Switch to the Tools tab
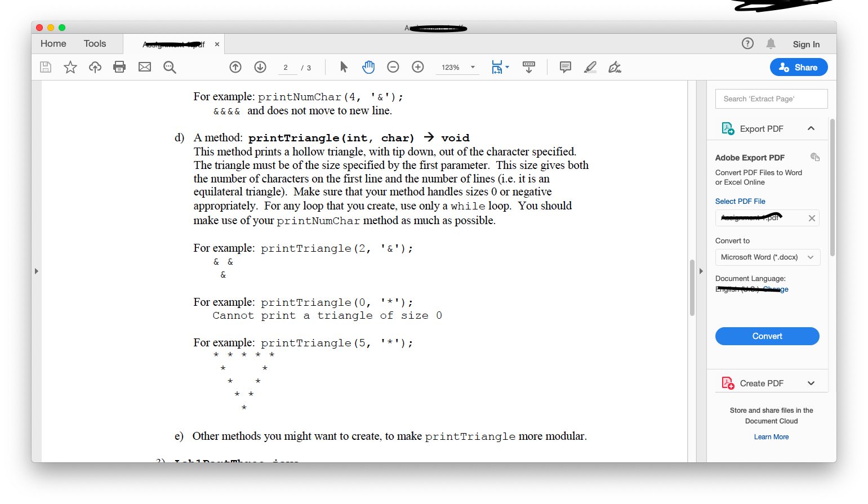 95,43
